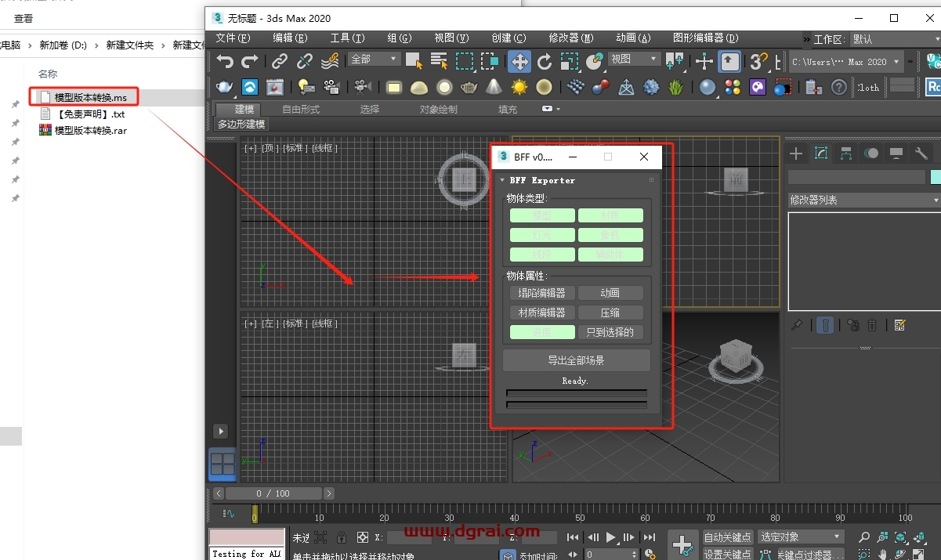The height and width of the screenshot is (560, 941).
Task: Click the Unlink Selection icon
Action: [305, 61]
